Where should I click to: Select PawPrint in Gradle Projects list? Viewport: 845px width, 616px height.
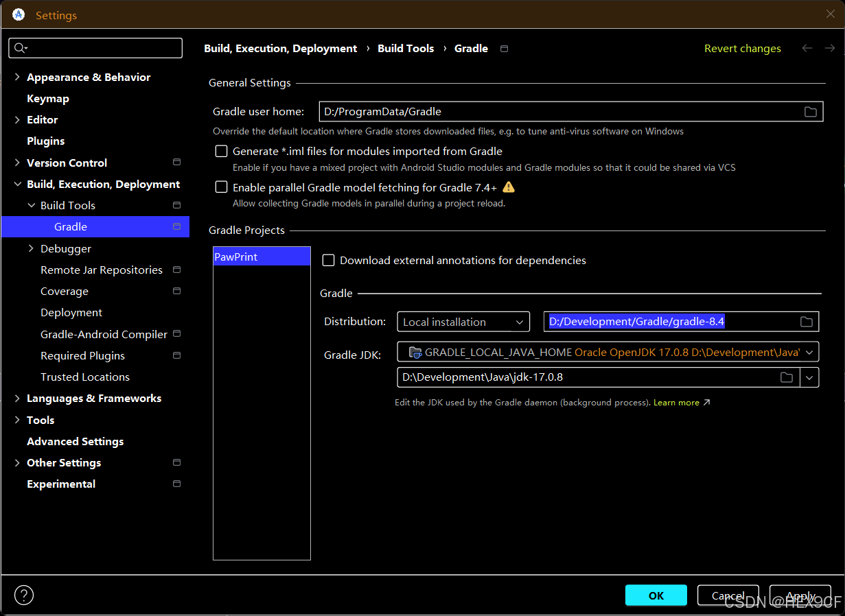coord(262,257)
